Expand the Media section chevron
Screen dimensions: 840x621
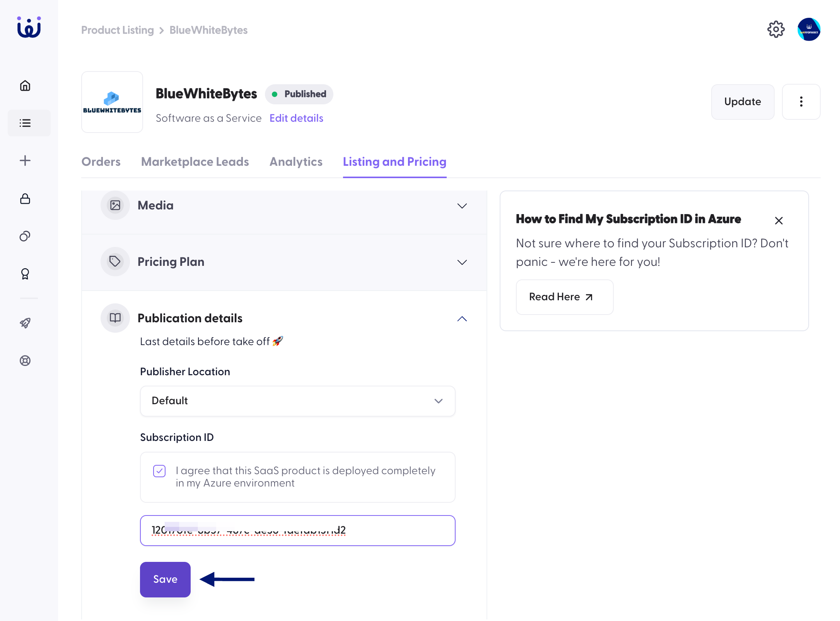(x=462, y=206)
